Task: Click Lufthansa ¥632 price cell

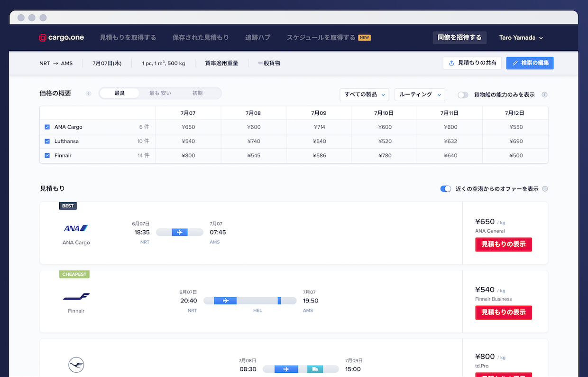Action: [450, 141]
